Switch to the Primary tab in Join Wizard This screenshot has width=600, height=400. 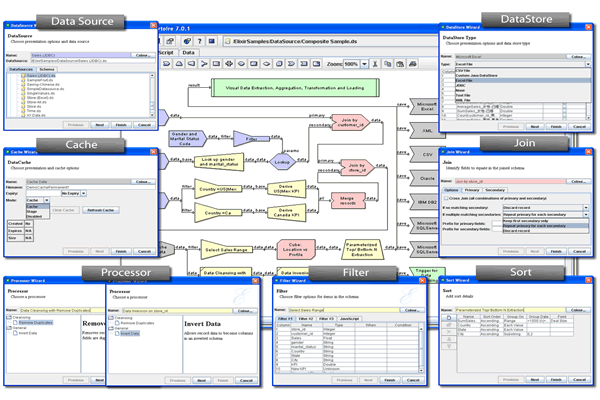click(472, 190)
